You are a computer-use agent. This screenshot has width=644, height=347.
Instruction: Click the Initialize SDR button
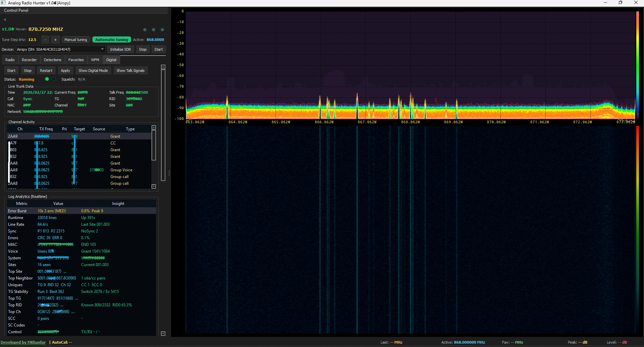point(120,49)
